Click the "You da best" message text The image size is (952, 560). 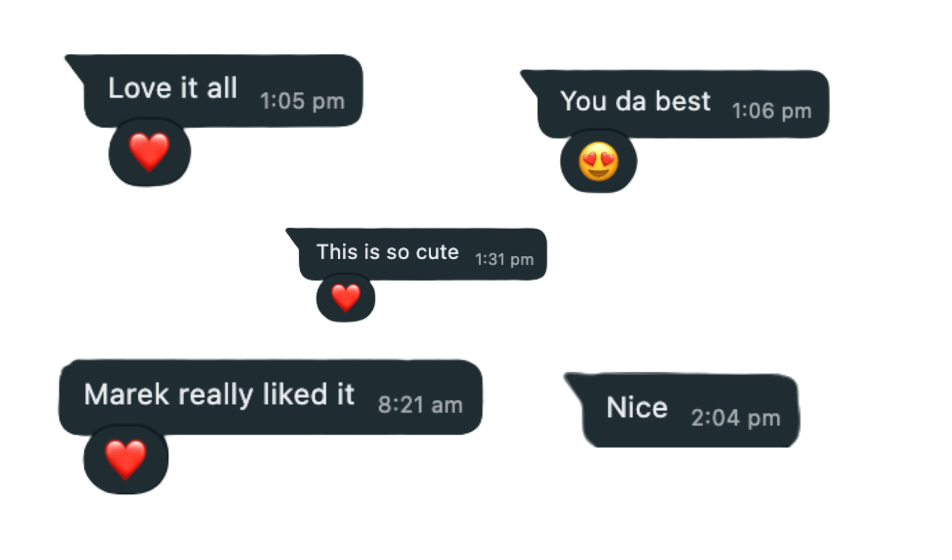click(635, 101)
